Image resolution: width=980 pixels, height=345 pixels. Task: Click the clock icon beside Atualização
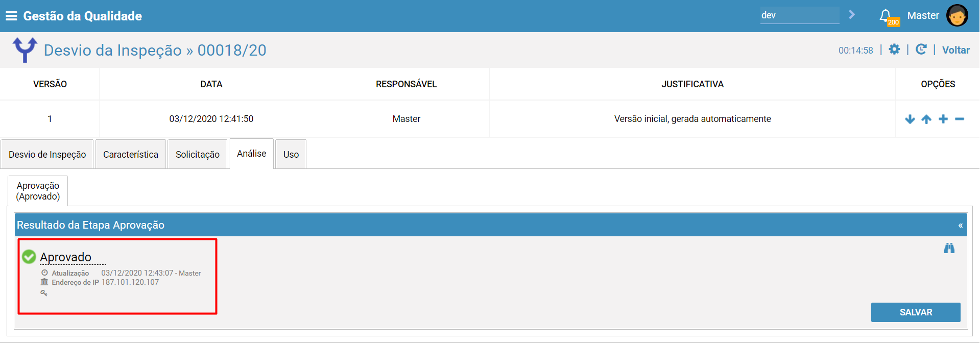pos(44,273)
